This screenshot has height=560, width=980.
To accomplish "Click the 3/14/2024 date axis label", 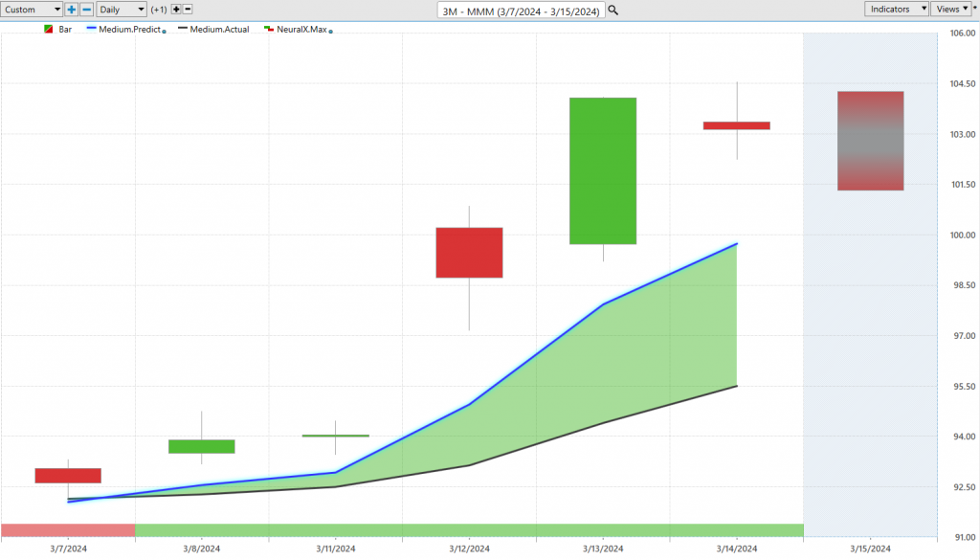I will 737,549.
